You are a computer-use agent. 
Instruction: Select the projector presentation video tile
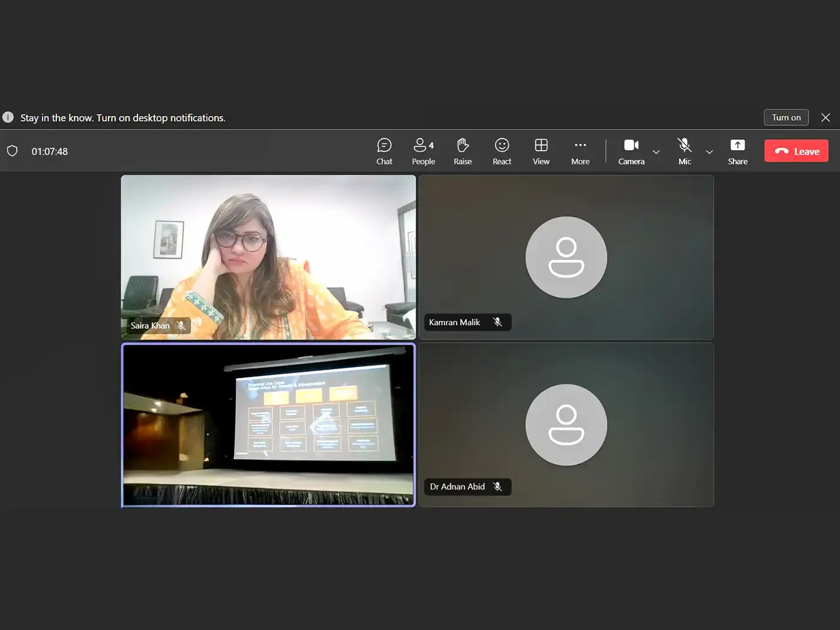click(268, 425)
